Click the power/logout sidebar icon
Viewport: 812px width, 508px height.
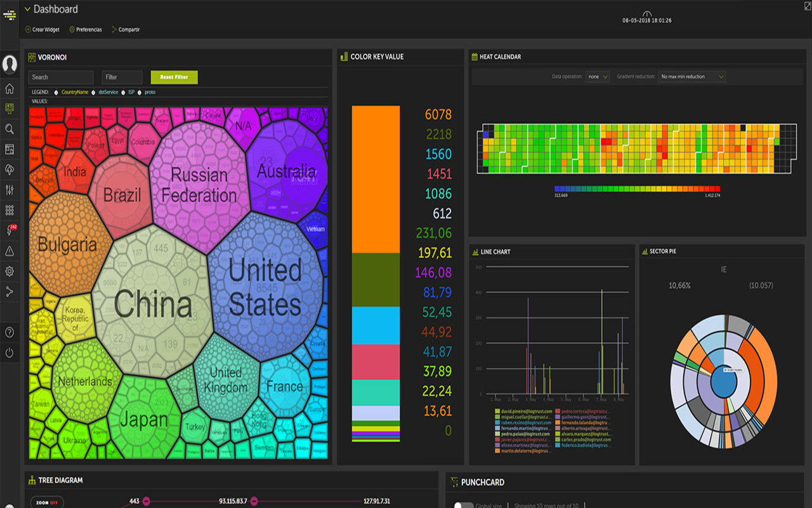coord(10,352)
